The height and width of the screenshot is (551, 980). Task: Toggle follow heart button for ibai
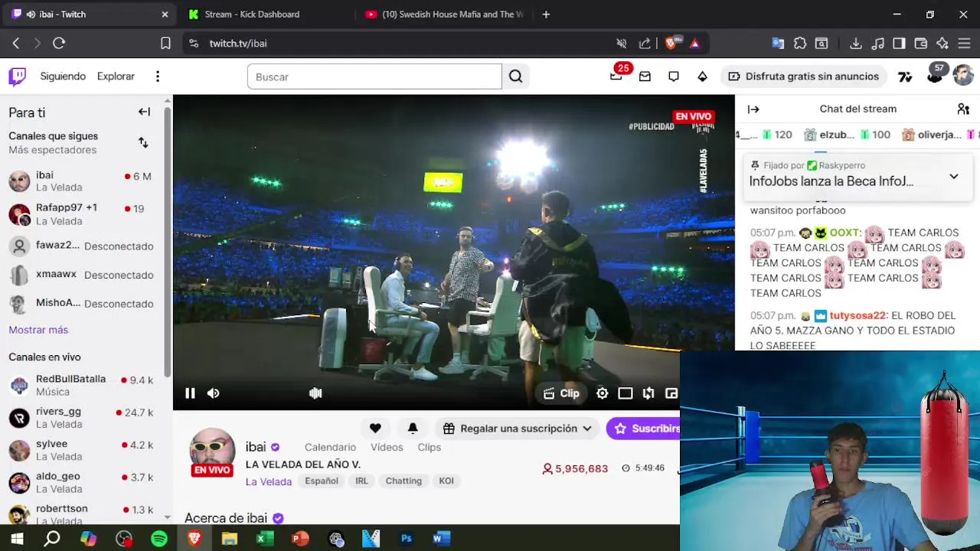pos(375,429)
